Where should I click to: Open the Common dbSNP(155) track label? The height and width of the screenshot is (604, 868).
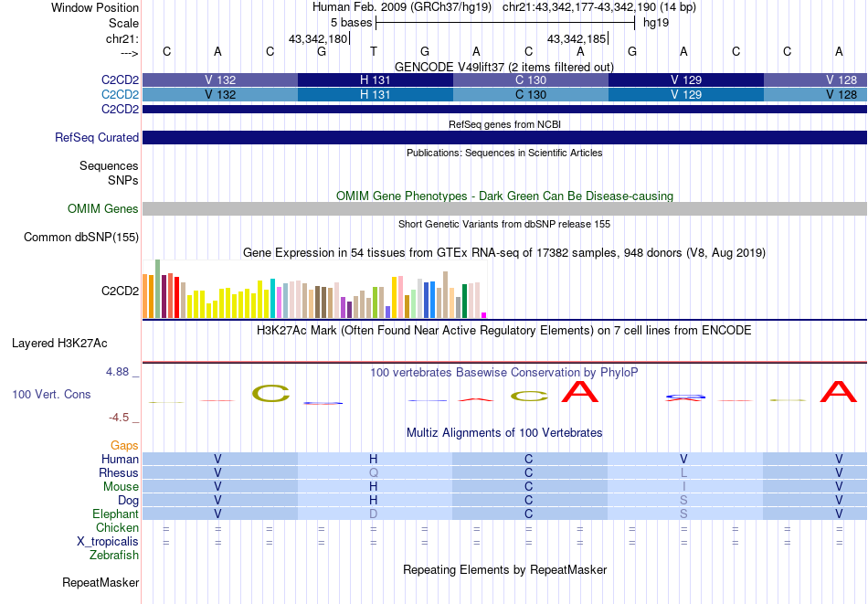81,237
